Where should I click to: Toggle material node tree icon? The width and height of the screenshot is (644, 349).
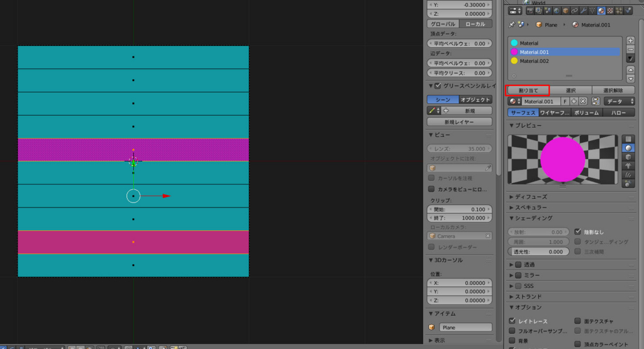point(596,101)
